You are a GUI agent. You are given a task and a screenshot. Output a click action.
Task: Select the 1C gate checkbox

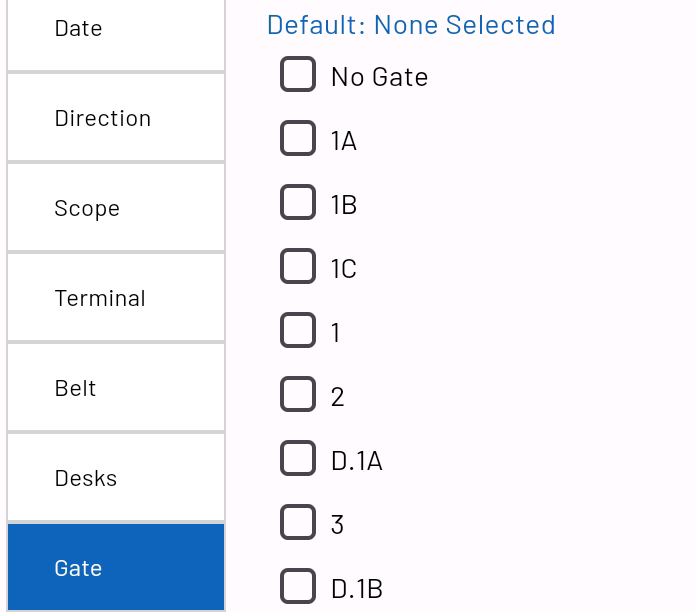[x=298, y=266]
